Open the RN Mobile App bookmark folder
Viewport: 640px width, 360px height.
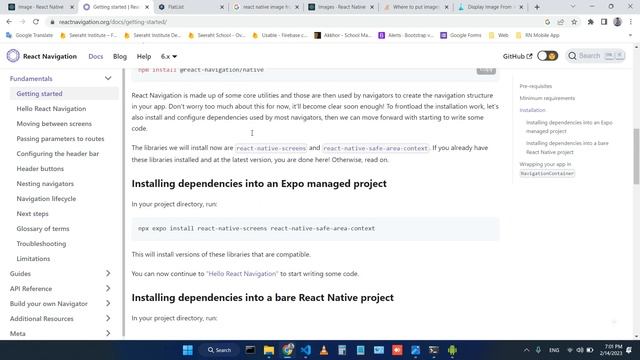click(538, 36)
